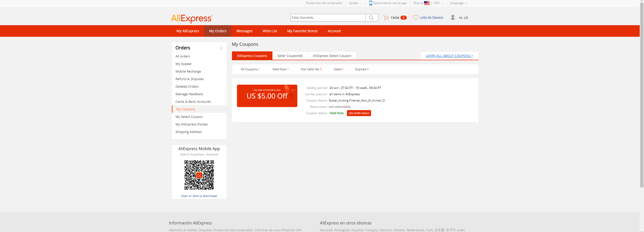Image resolution: width=644 pixels, height=232 pixels.
Task: Open Manage Feedback in sidebar
Action: [x=189, y=94]
